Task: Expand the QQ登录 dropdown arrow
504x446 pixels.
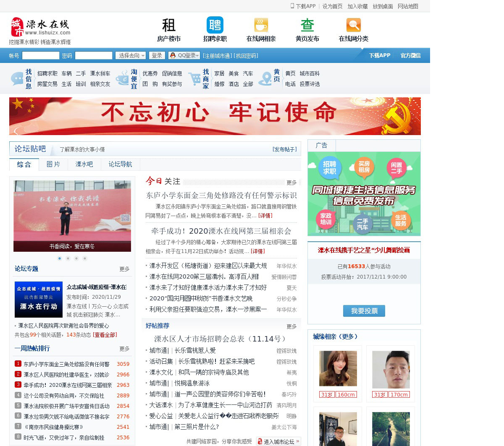Action: click(197, 55)
